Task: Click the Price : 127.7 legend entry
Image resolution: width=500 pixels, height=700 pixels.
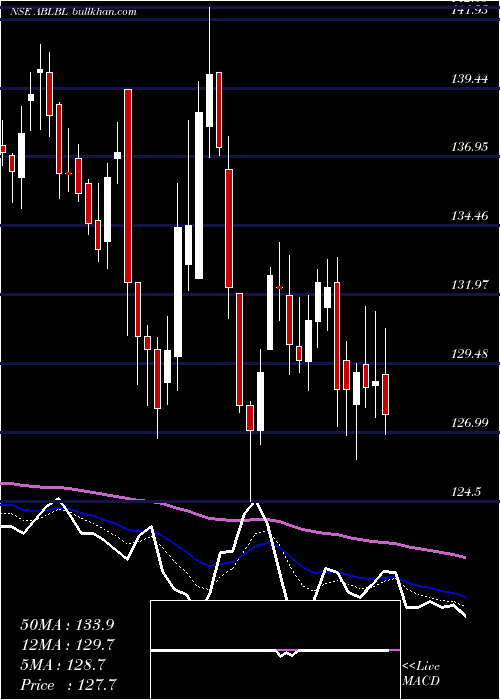Action: [x=70, y=685]
